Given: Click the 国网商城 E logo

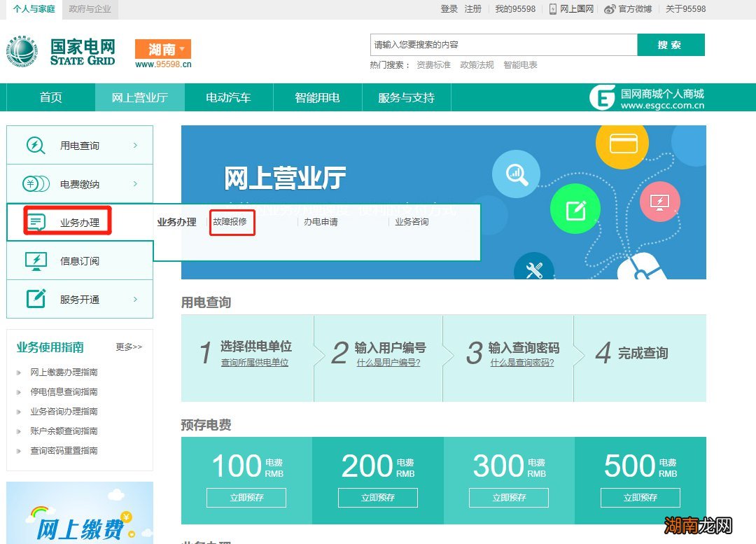Looking at the screenshot, I should (x=603, y=97).
